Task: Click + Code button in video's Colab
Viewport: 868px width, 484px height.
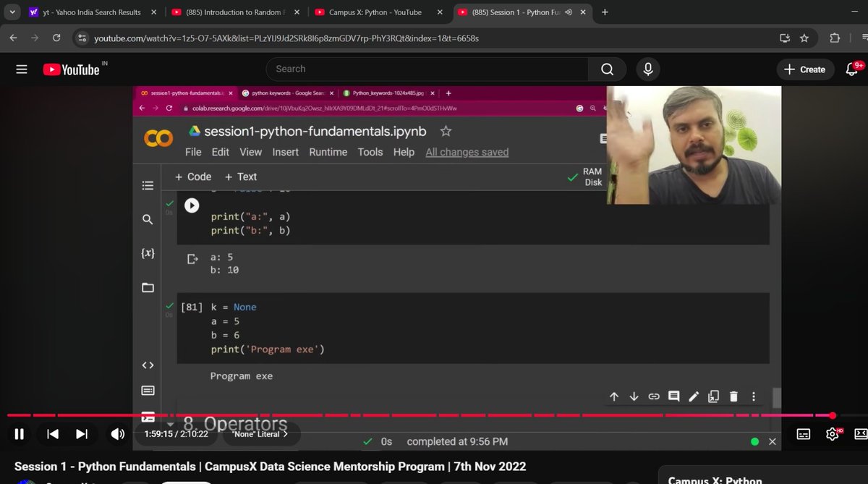Action: (x=193, y=177)
